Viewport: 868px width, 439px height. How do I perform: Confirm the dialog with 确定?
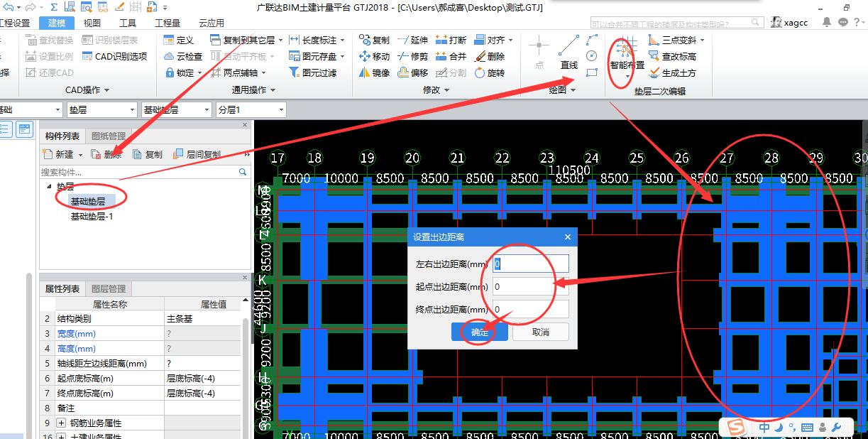(x=480, y=332)
